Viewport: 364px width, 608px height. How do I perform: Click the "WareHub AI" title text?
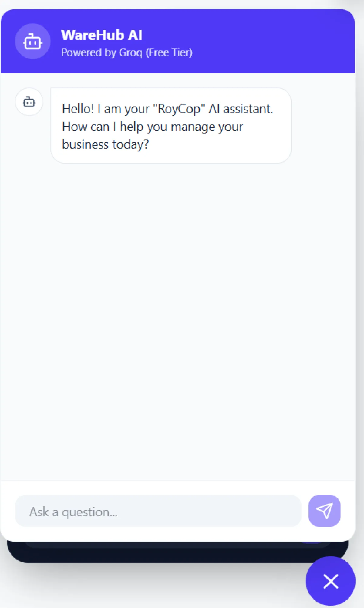click(x=102, y=35)
